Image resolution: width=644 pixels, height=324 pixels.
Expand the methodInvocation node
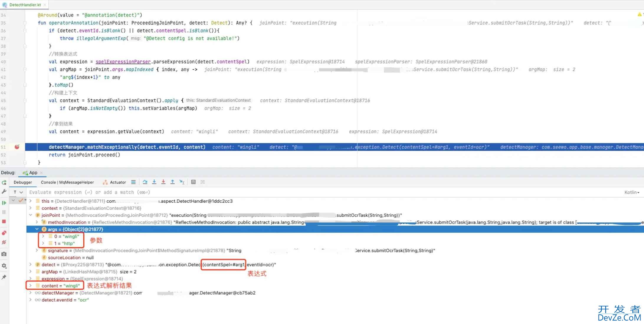(37, 222)
